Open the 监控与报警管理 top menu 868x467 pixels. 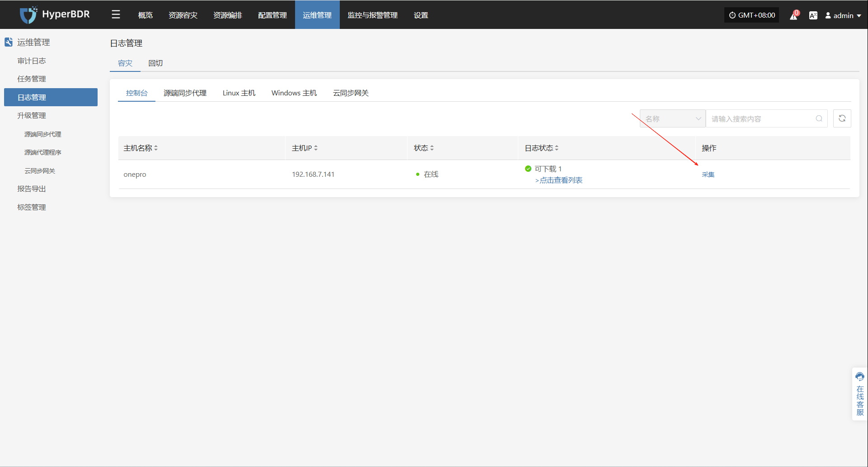[x=372, y=15]
